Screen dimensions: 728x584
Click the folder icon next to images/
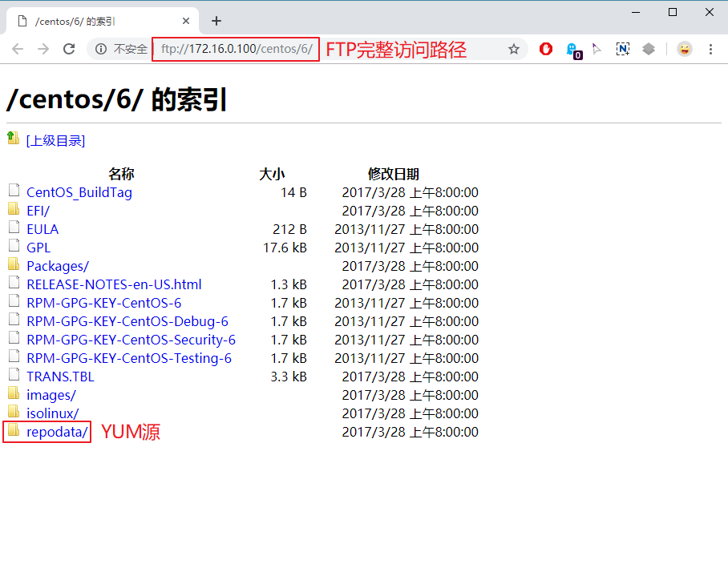coord(14,393)
